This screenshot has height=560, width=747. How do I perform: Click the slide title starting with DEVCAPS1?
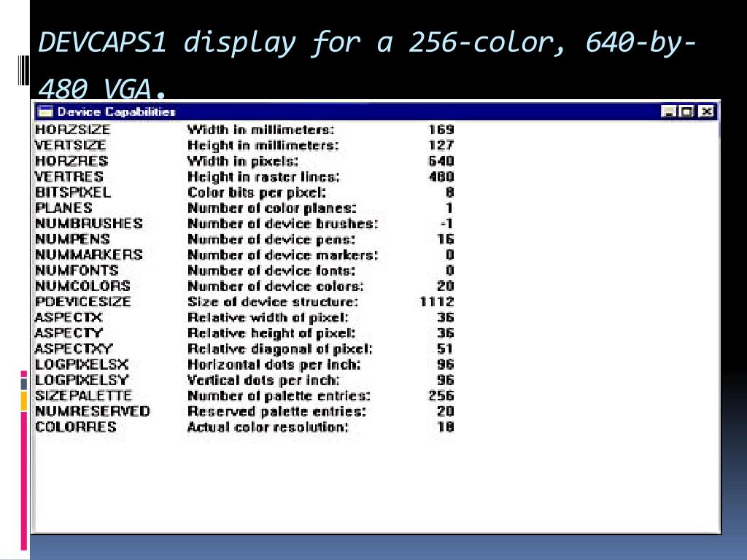point(367,64)
